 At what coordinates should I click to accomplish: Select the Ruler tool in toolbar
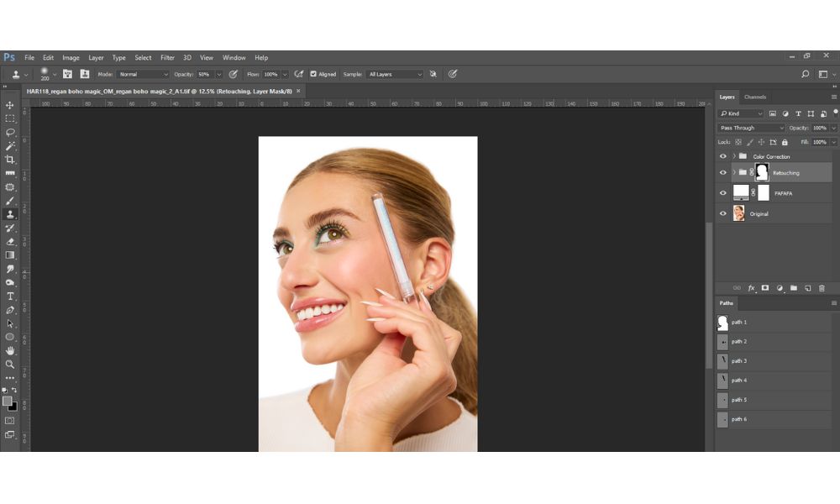click(x=9, y=174)
